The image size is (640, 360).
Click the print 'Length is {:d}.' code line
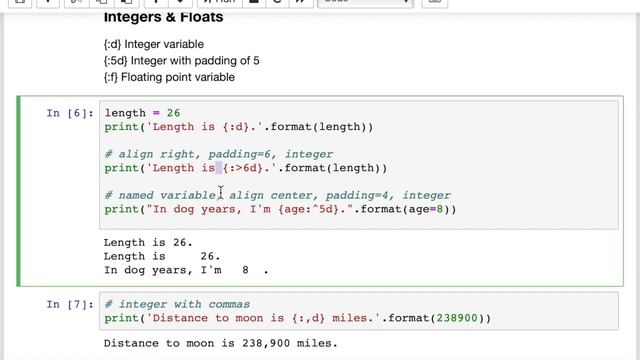[239, 127]
